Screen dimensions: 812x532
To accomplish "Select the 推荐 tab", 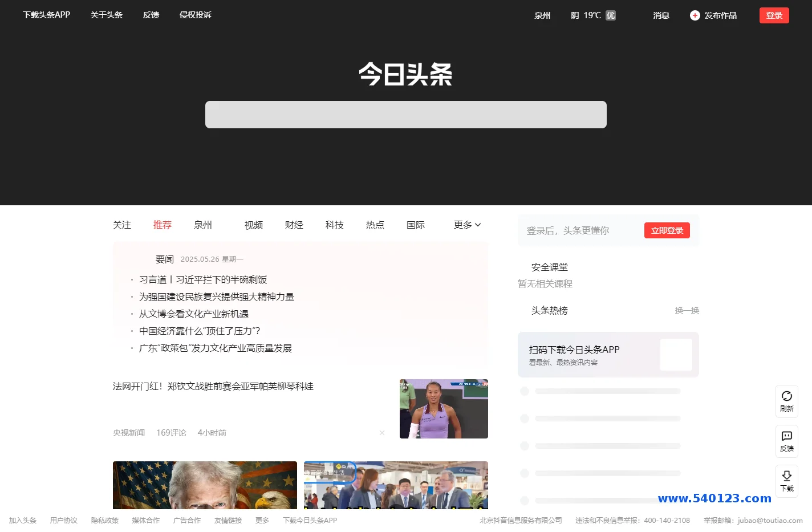I will [163, 225].
